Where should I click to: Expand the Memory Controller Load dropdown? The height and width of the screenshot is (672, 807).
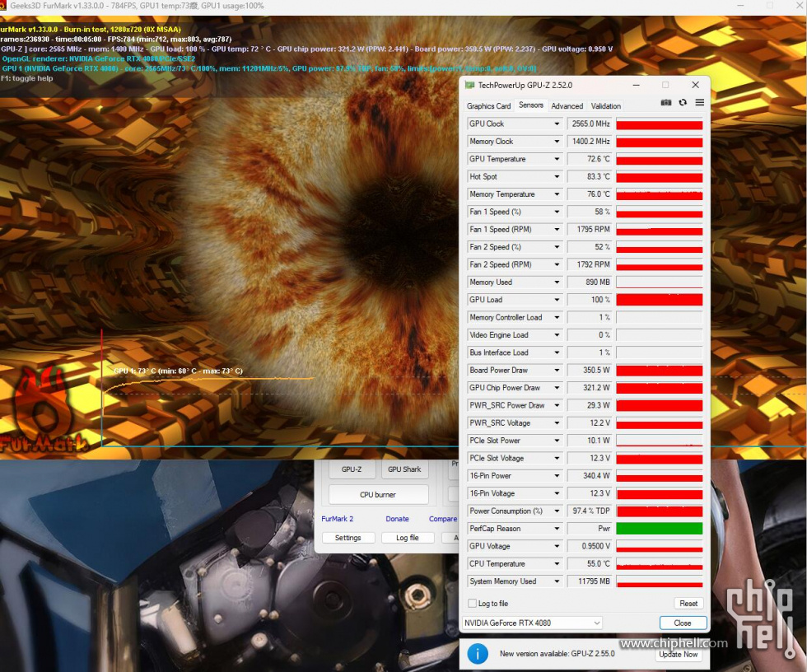(x=557, y=318)
